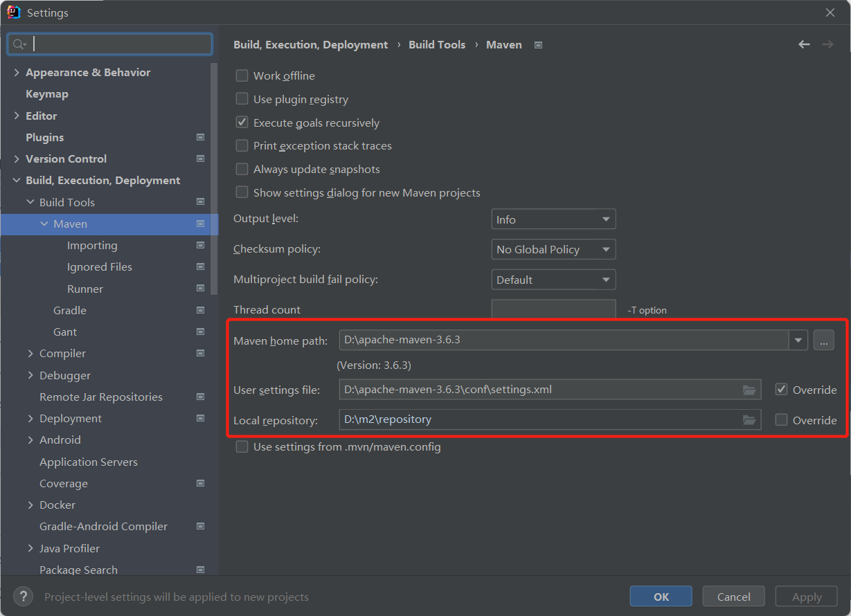
Task: Enable the Work offline checkbox
Action: tap(242, 75)
